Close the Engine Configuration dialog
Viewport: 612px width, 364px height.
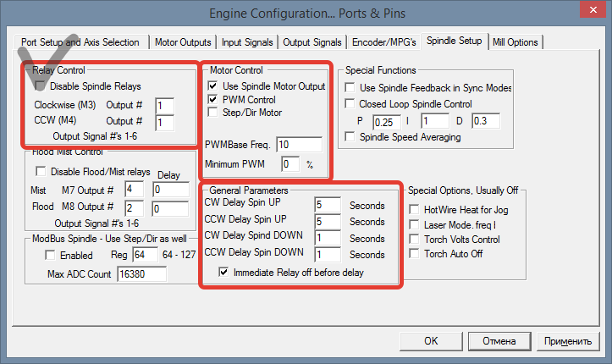tap(590, 11)
